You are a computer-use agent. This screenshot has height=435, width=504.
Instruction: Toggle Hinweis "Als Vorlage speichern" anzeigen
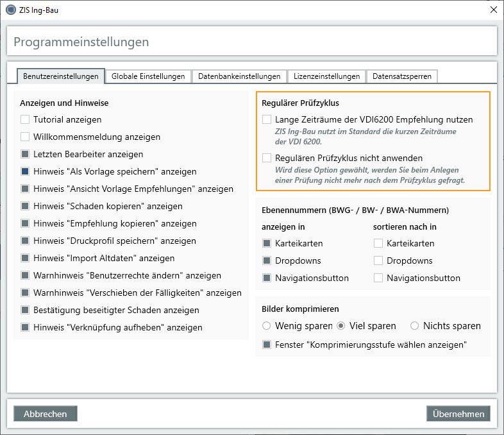[x=25, y=171]
